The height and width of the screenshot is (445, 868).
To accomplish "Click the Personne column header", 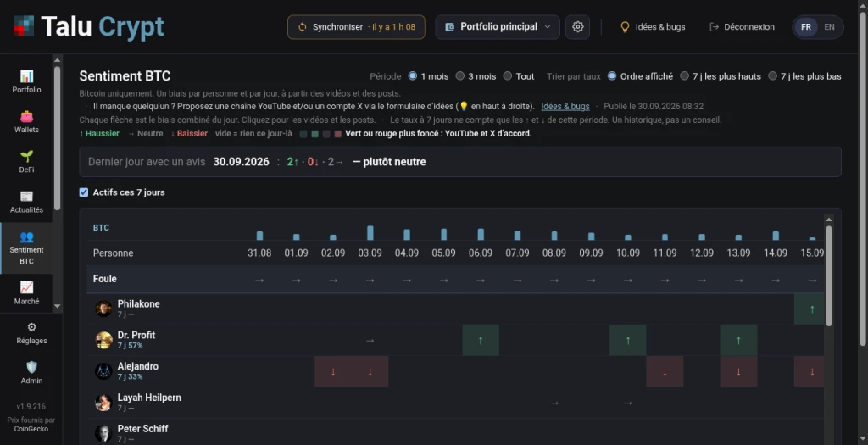I will [x=113, y=253].
